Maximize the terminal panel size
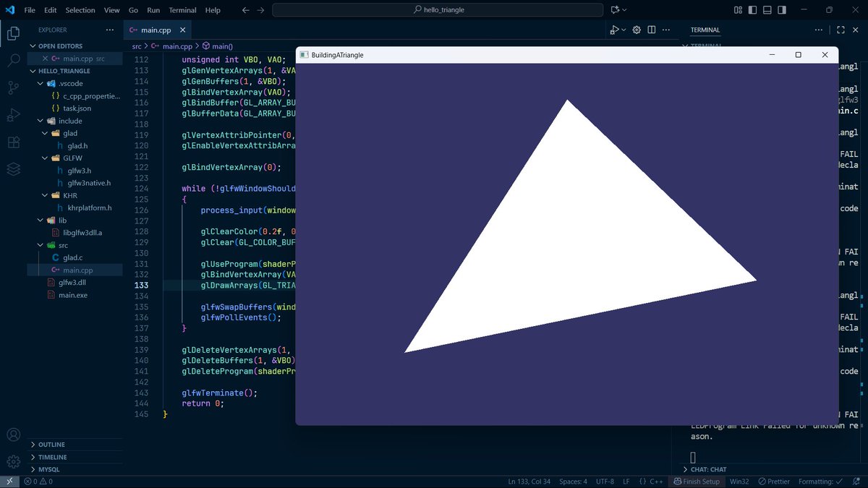Image resolution: width=868 pixels, height=488 pixels. click(841, 30)
